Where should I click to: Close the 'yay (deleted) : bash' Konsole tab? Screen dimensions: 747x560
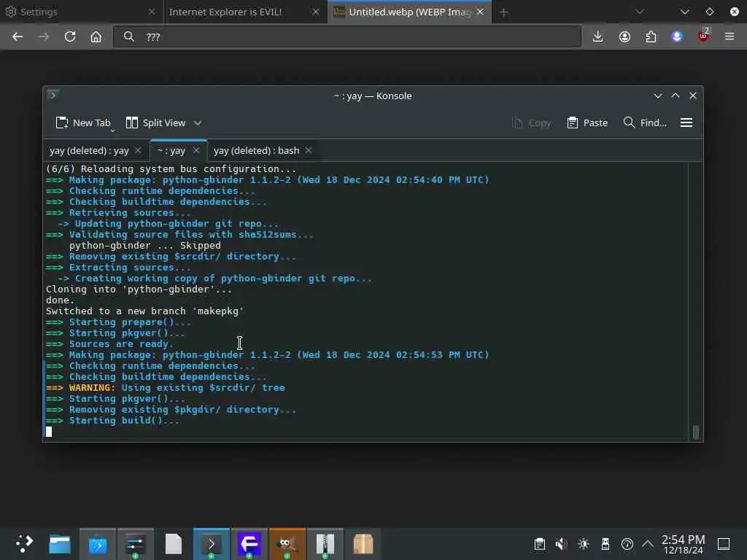(x=309, y=150)
